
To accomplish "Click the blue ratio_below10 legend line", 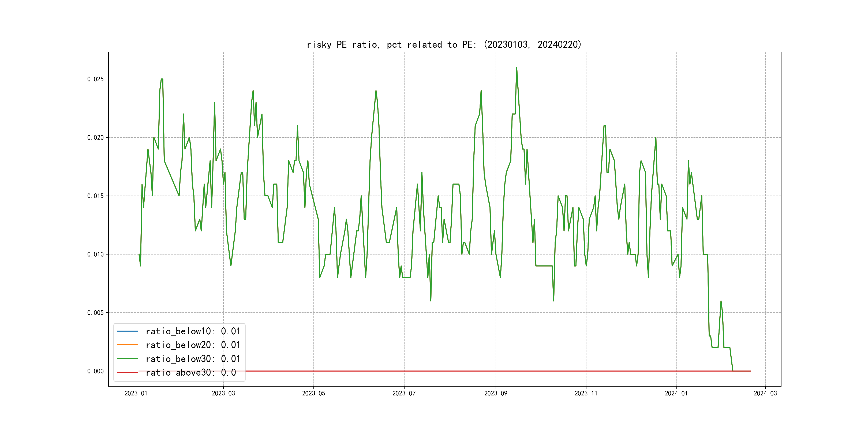I will click(127, 331).
